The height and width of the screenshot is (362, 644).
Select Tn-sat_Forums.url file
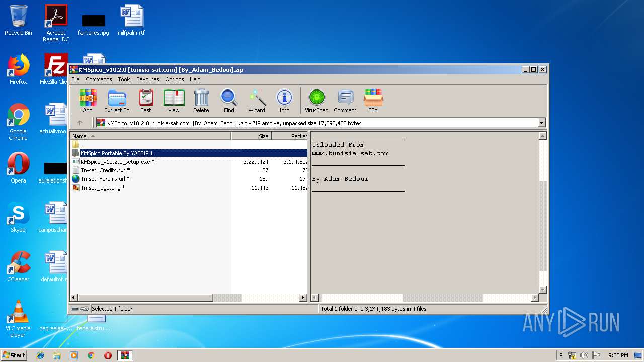189,179
